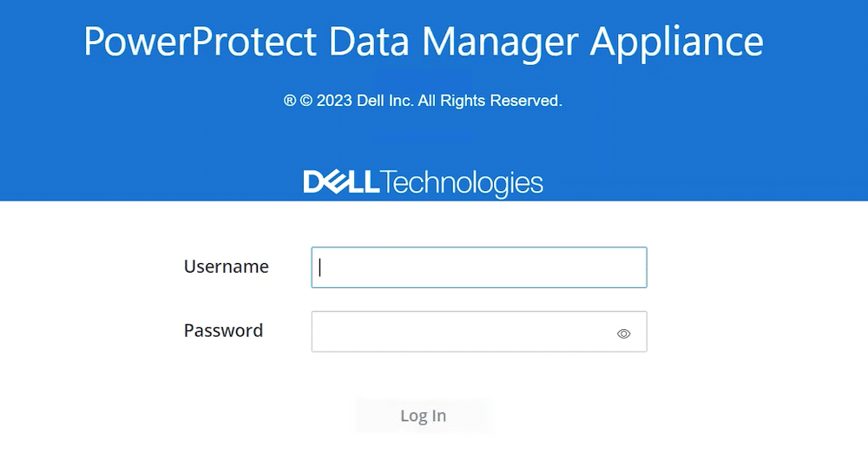Click the word Manager in the title

[499, 43]
